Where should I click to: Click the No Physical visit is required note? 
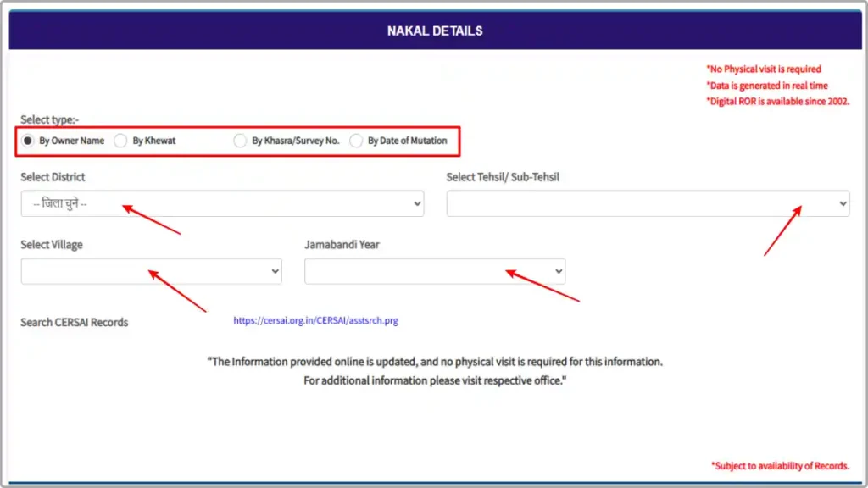764,69
